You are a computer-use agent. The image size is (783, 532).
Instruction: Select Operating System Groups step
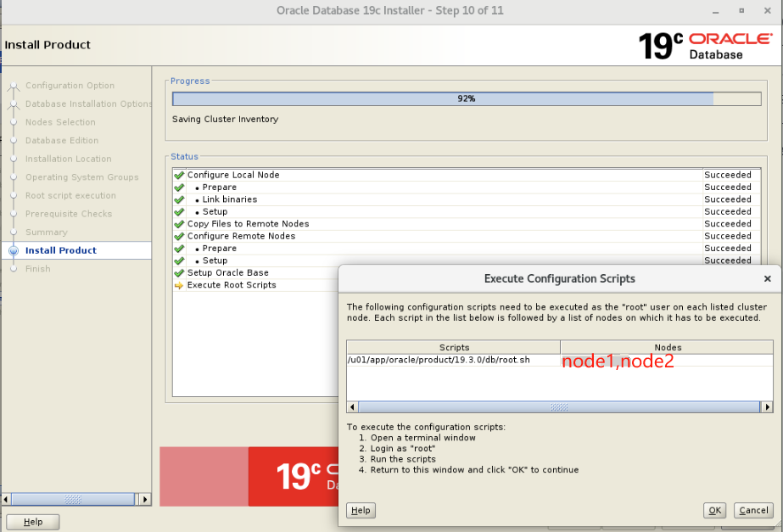(x=82, y=177)
